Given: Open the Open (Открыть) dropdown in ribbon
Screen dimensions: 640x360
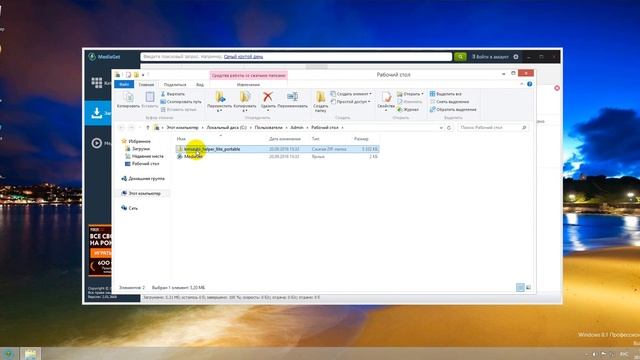Looking at the screenshot, I should pos(410,94).
